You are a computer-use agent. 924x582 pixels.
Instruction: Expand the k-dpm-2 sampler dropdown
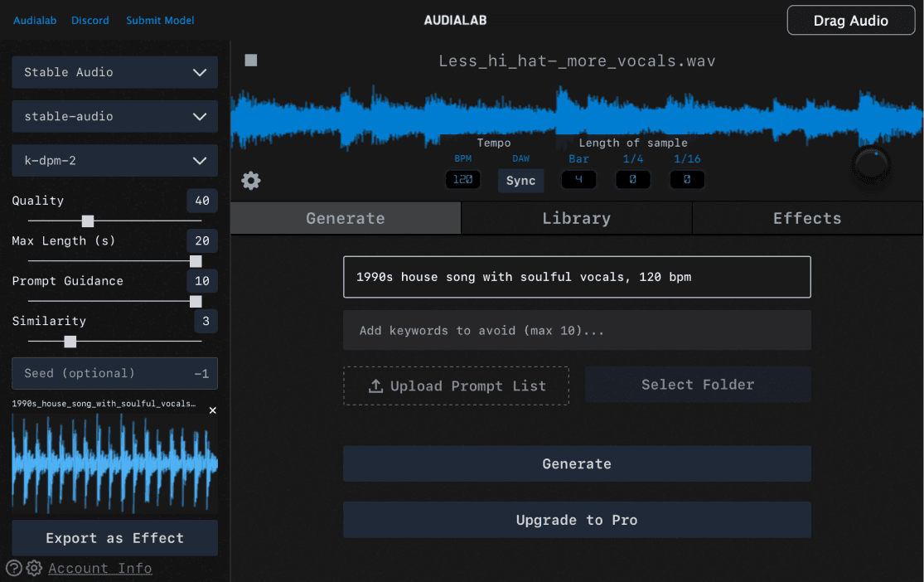[x=114, y=161]
